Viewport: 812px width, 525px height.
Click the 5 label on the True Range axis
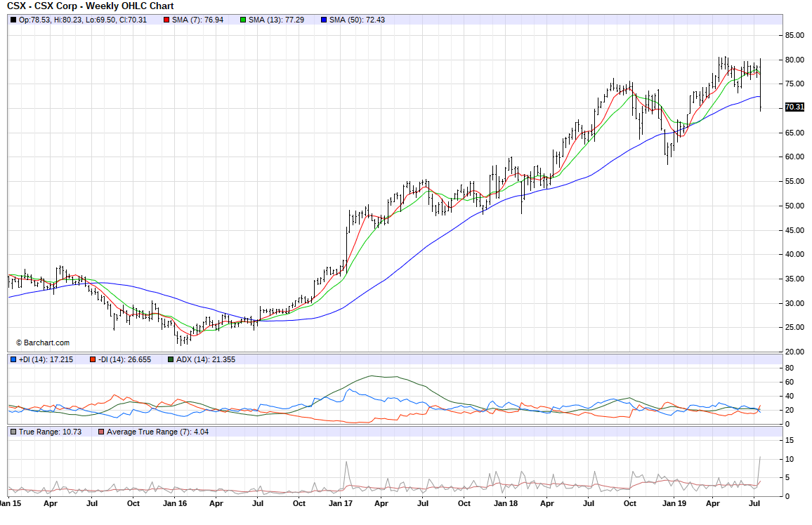click(x=787, y=478)
